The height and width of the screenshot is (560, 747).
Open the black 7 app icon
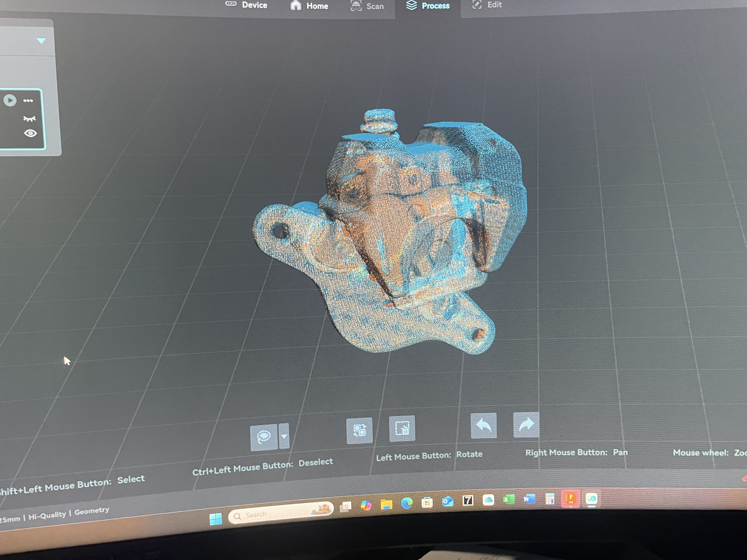(468, 500)
